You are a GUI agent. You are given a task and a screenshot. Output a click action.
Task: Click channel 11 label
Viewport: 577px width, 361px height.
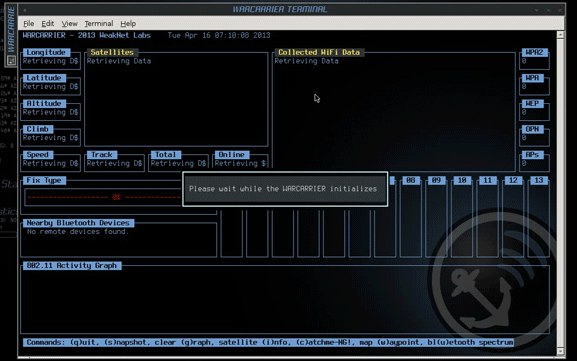[x=487, y=180]
